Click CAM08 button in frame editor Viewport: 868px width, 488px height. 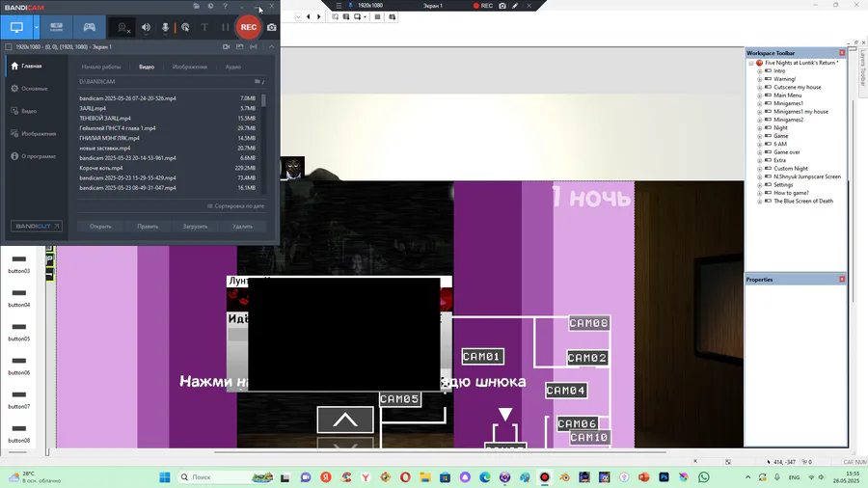point(589,323)
